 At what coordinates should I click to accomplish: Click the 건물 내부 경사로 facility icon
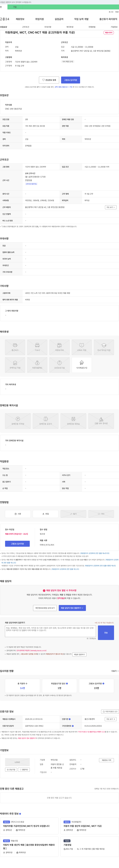pyautogui.click(x=101, y=421)
